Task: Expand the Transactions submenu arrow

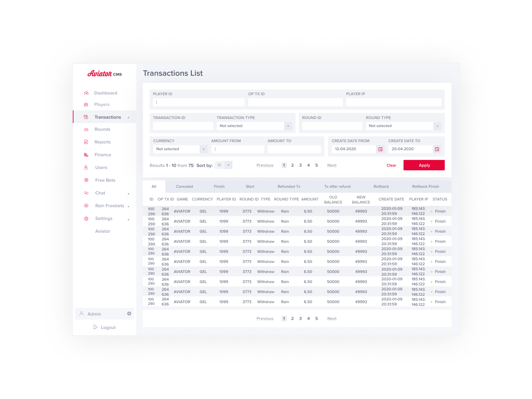Action: 129,117
